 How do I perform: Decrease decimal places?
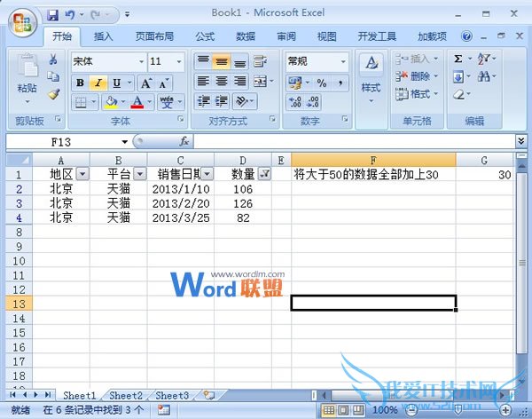click(312, 102)
